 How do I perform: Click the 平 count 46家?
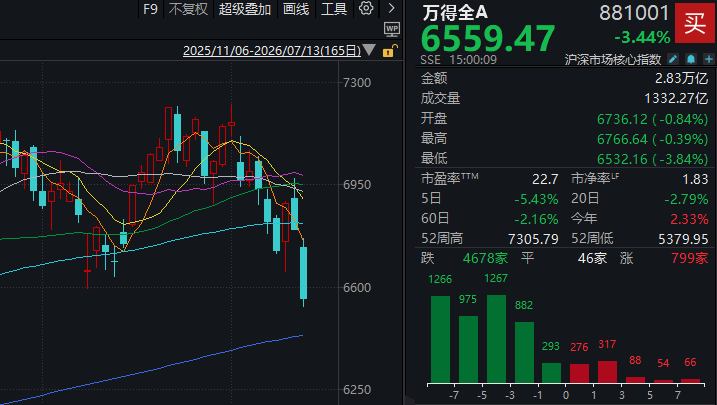[592, 259]
